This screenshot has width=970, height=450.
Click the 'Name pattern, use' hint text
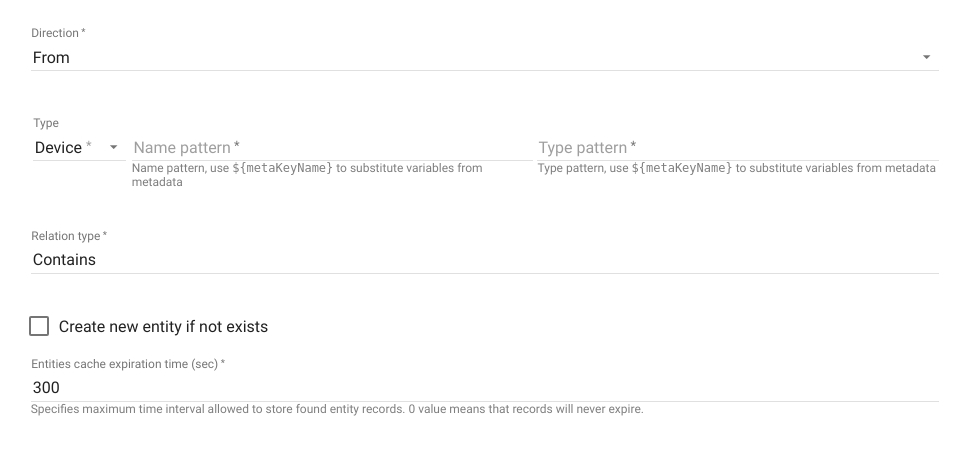pyautogui.click(x=178, y=168)
